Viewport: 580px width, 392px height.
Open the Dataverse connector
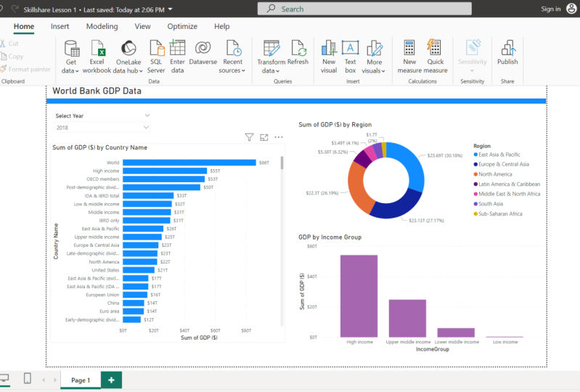tap(203, 52)
